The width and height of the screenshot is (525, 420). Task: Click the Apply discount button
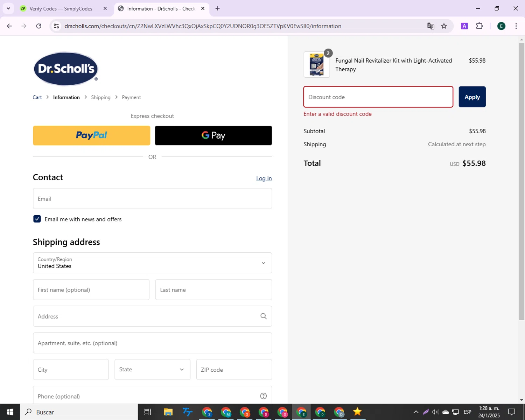point(472,97)
